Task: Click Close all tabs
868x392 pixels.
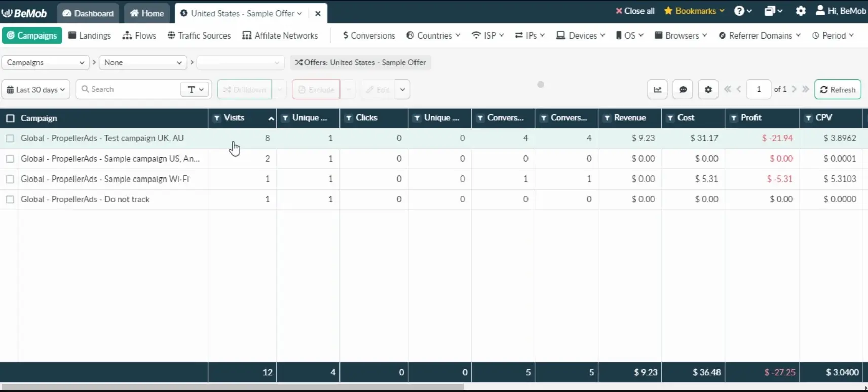Action: pyautogui.click(x=635, y=11)
